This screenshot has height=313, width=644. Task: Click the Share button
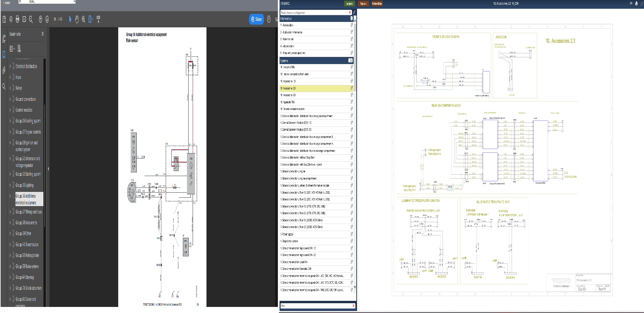point(256,19)
